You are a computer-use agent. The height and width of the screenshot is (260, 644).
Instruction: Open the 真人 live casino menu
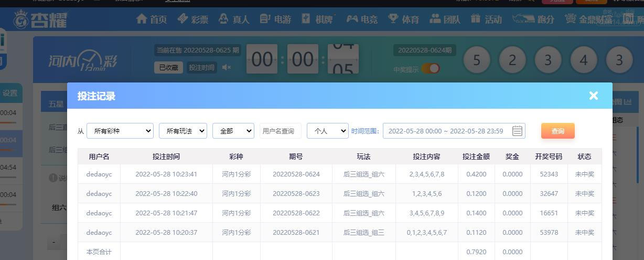(241, 19)
